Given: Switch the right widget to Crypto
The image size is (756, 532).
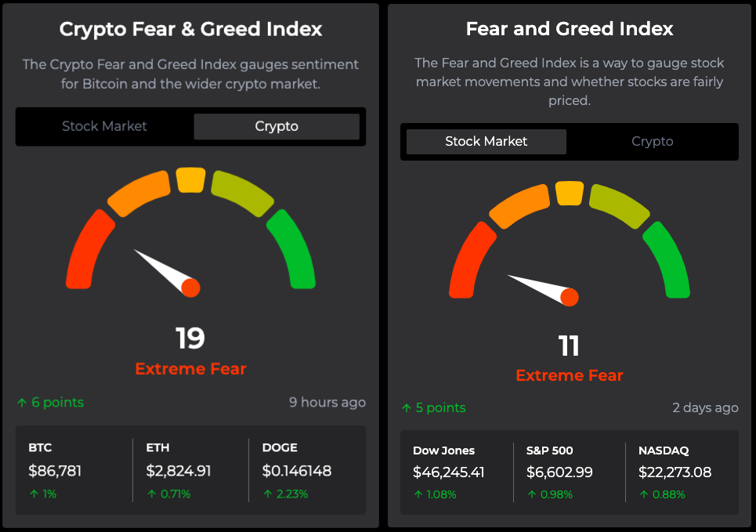Looking at the screenshot, I should (653, 142).
